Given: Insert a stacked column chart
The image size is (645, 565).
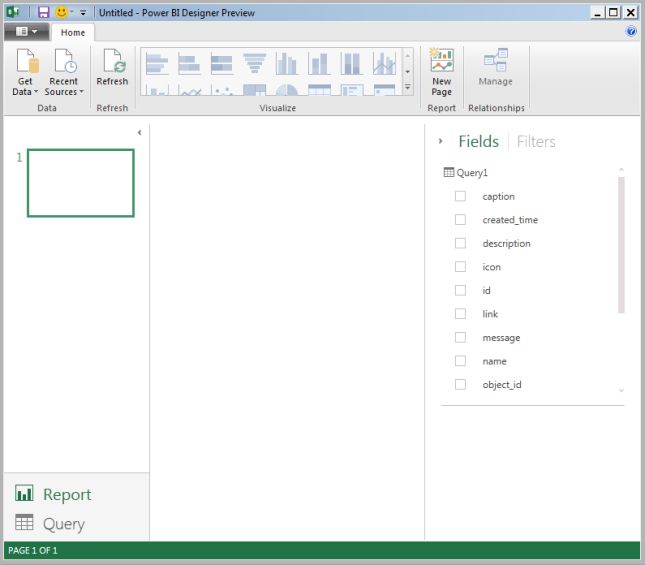Looking at the screenshot, I should click(x=319, y=64).
